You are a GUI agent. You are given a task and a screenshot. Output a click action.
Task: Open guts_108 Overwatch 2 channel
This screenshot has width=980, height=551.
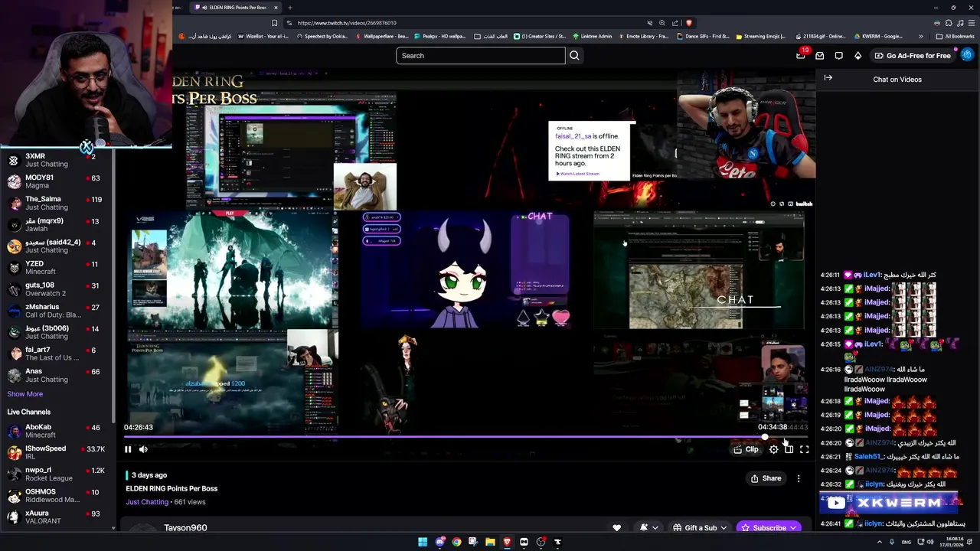pos(57,289)
